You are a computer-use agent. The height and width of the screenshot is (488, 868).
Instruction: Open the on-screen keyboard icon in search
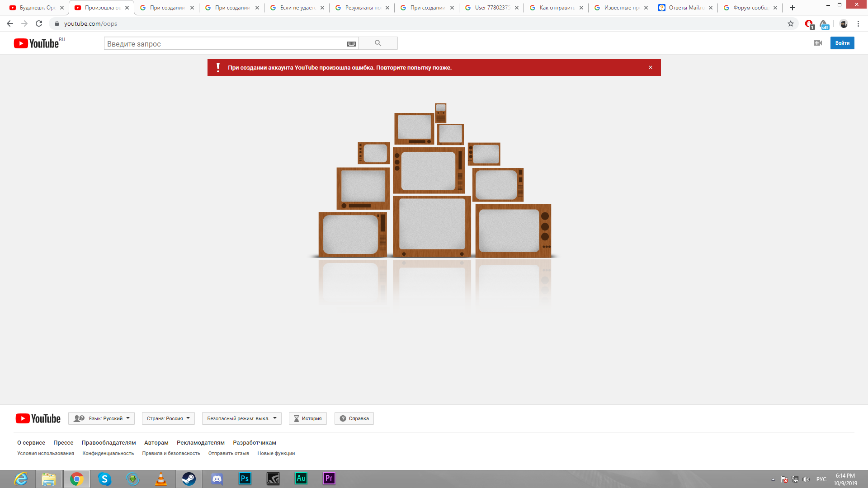[351, 44]
